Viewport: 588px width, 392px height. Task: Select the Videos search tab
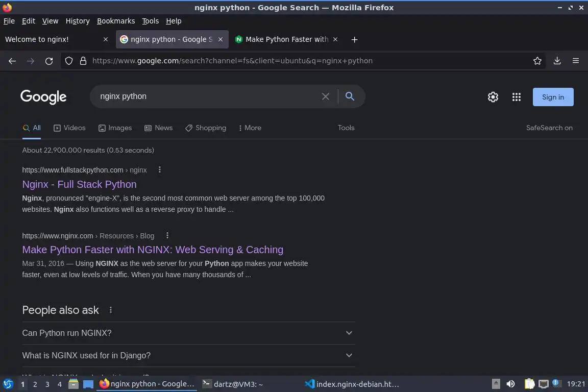[70, 128]
